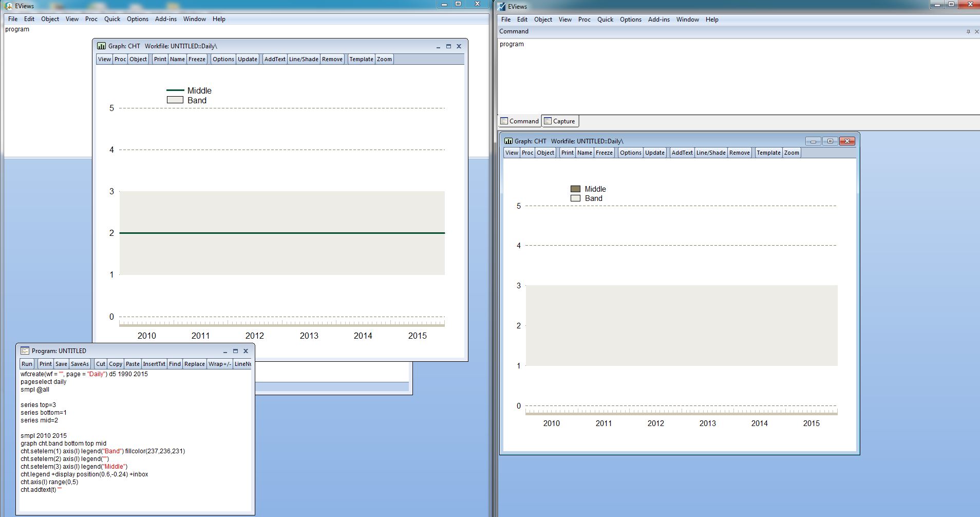This screenshot has height=517, width=980.
Task: Click the graph icon in right CHT titlebar
Action: pos(508,141)
